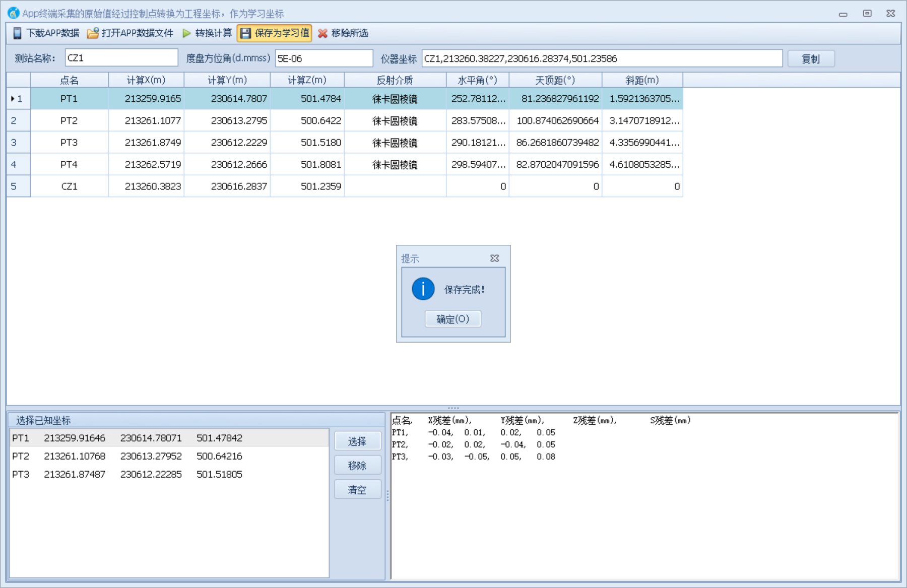907x588 pixels.
Task: Click the 计算X(m) column header
Action: coord(146,80)
